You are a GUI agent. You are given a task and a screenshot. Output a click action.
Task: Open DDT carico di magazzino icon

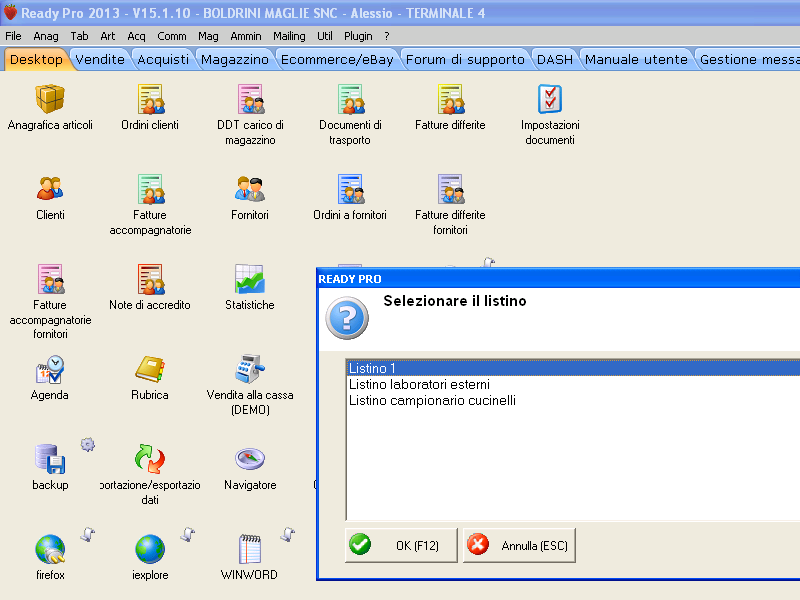[250, 99]
